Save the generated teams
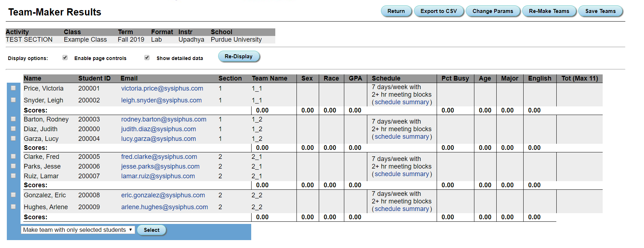The height and width of the screenshot is (248, 644). pos(600,11)
